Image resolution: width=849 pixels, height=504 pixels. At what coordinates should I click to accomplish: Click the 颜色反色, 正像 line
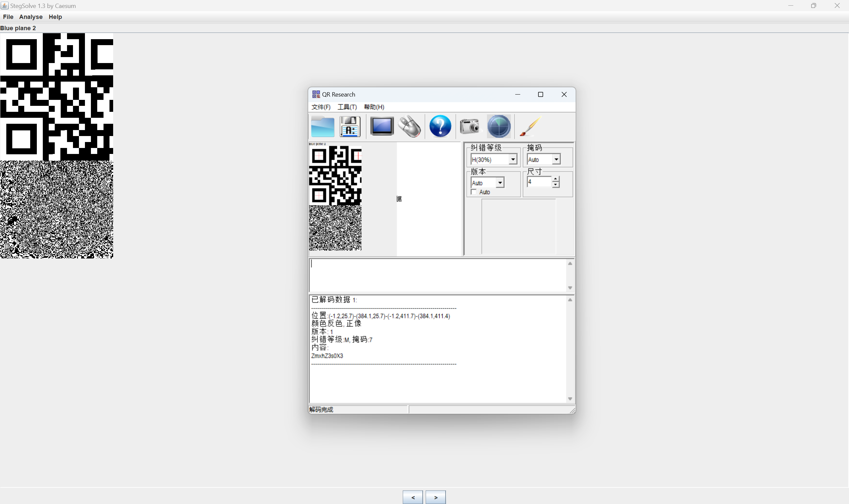point(336,323)
